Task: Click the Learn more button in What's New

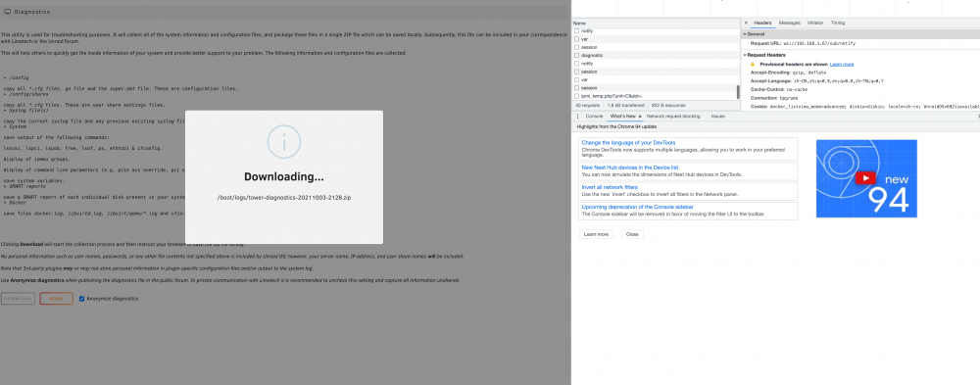Action: (596, 234)
